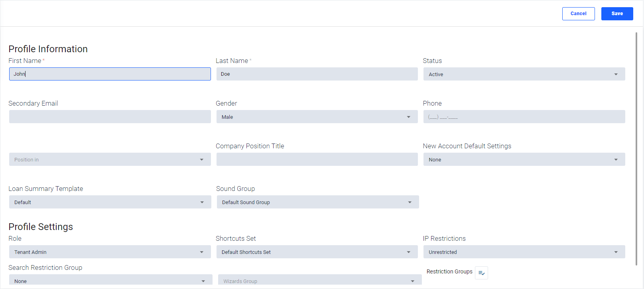This screenshot has height=289, width=644.
Task: Open the Sound Group dropdown
Action: coord(318,202)
